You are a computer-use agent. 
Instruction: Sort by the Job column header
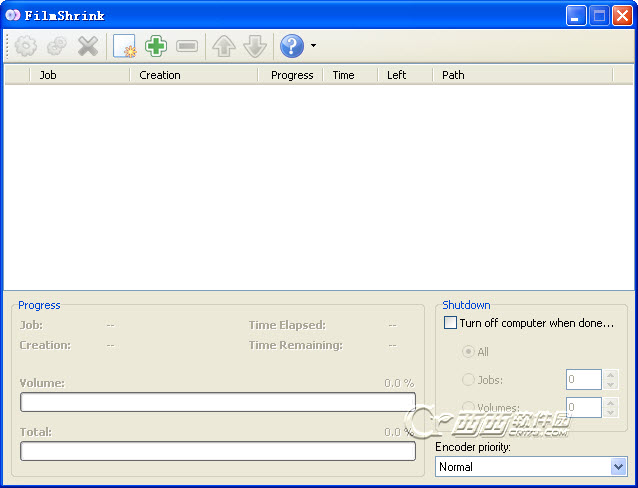point(80,75)
